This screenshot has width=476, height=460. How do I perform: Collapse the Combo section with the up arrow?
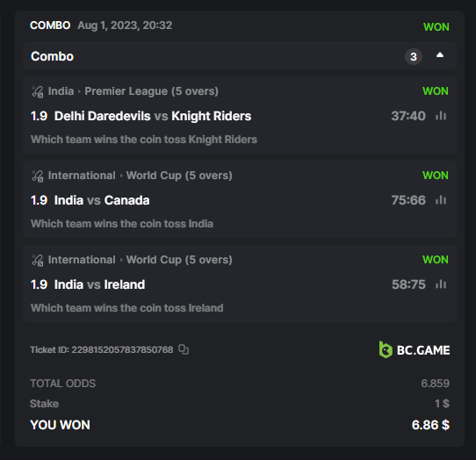440,55
